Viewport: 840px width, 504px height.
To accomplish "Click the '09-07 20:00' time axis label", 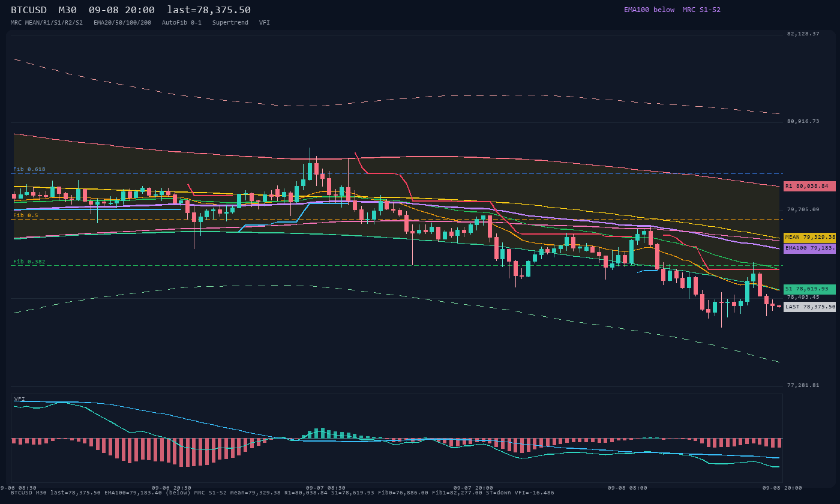I will pyautogui.click(x=473, y=488).
